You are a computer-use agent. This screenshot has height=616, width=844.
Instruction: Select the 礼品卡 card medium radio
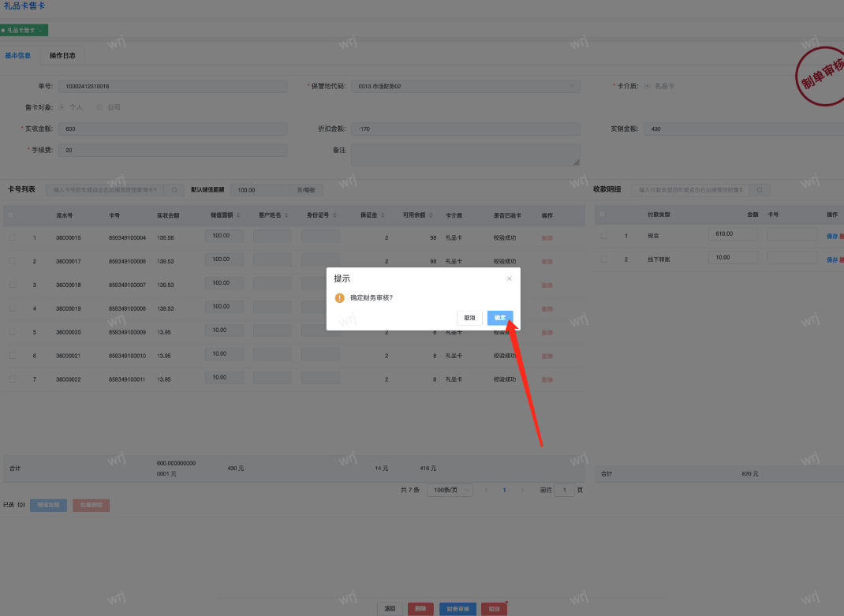pos(648,86)
